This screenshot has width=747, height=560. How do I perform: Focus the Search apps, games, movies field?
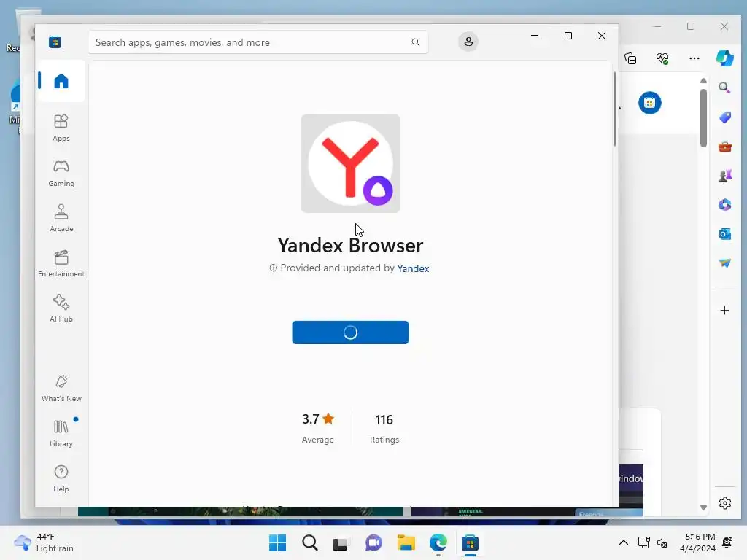[258, 42]
